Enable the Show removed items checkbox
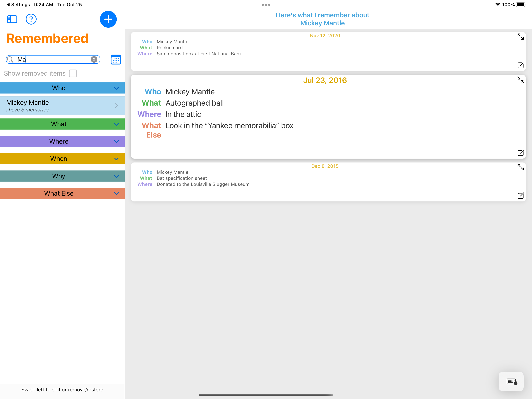The width and height of the screenshot is (532, 399). (x=73, y=73)
